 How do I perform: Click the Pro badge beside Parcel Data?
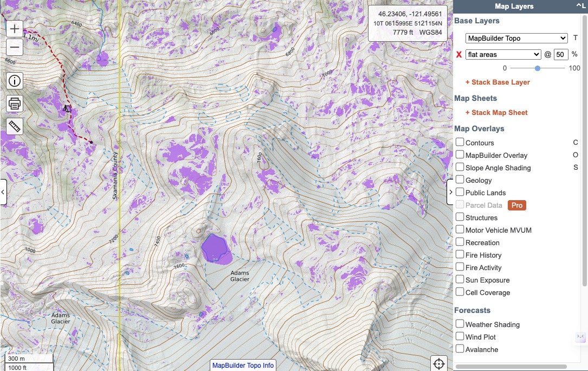(x=517, y=206)
